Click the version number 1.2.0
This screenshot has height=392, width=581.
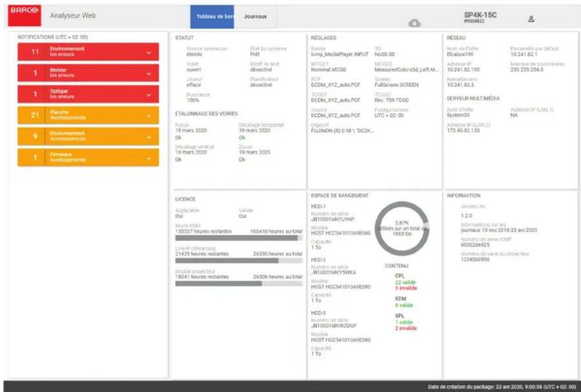pos(466,216)
